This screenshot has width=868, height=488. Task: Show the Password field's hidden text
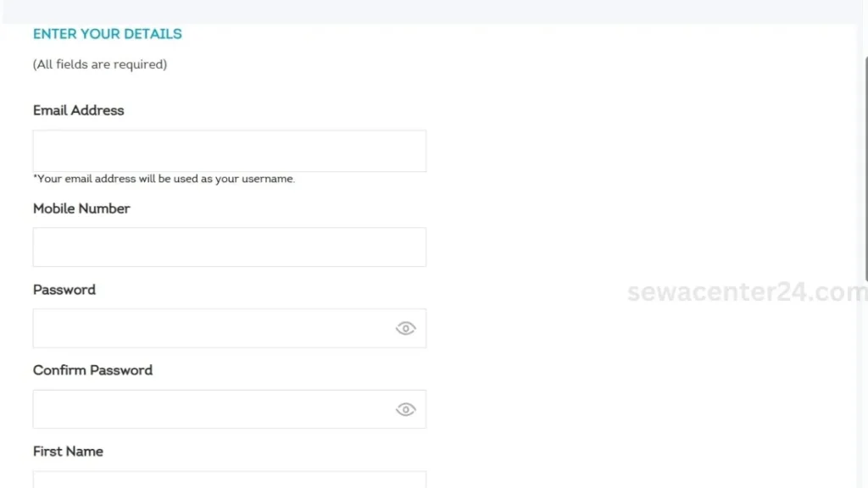tap(405, 329)
